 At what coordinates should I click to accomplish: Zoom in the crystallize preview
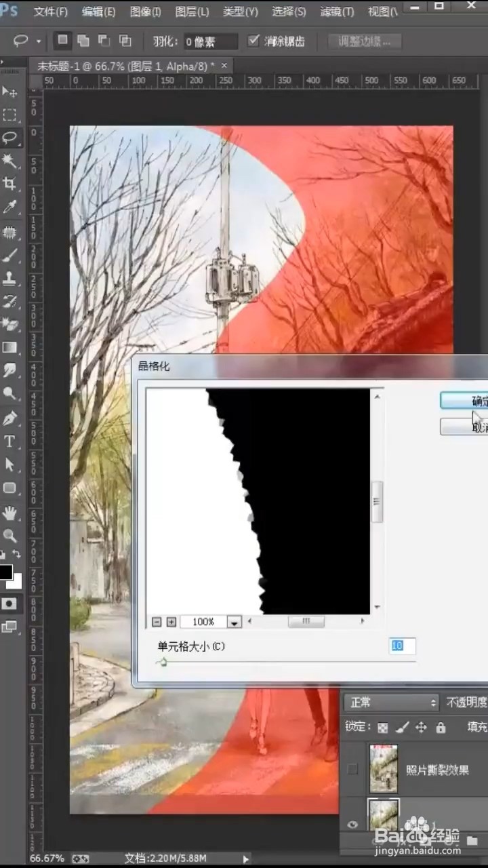tap(171, 622)
